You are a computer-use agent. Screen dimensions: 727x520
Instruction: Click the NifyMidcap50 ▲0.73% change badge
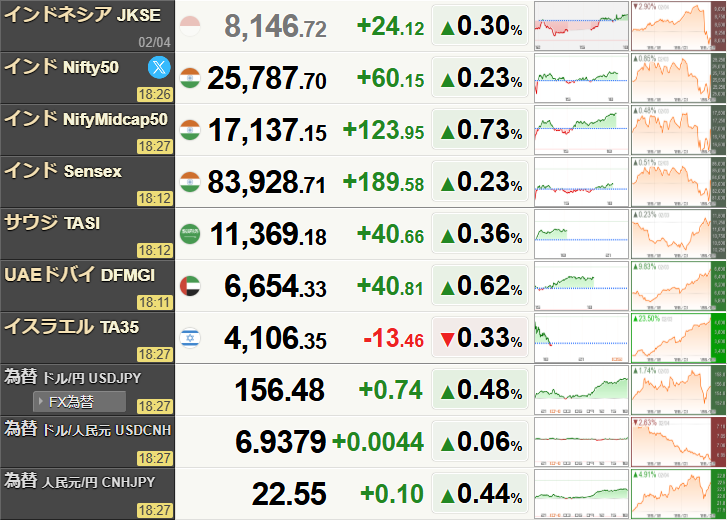(480, 129)
